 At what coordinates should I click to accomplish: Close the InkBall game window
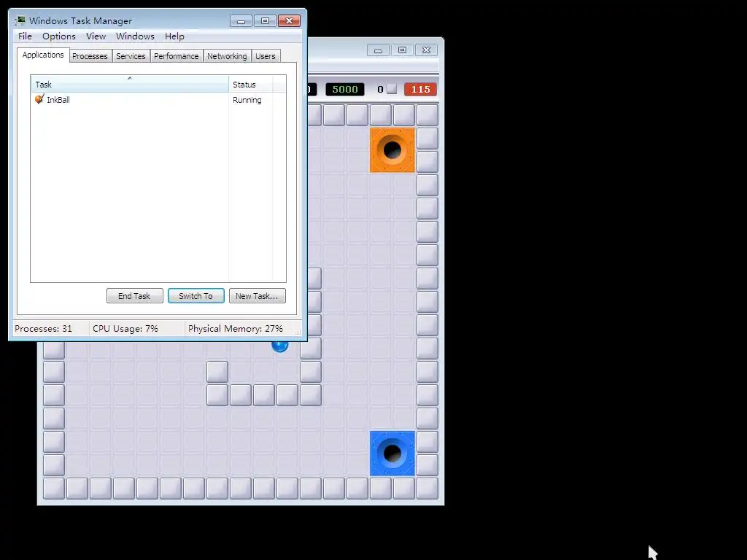tap(426, 50)
